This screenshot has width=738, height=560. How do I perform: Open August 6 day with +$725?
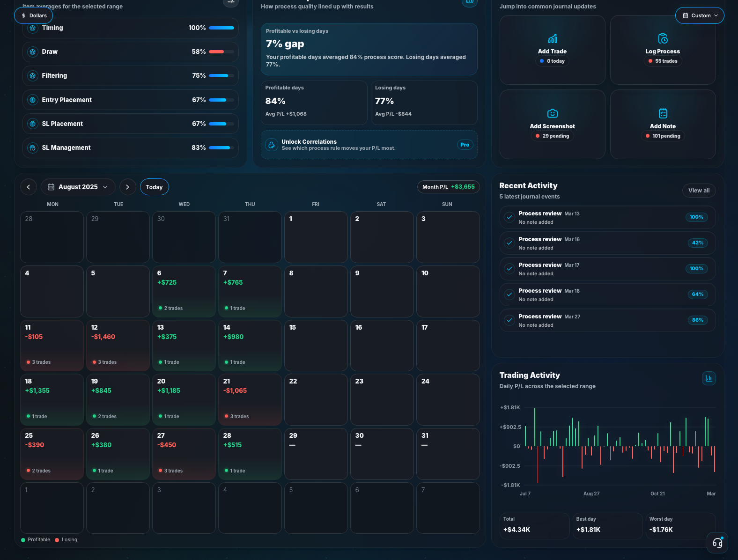coord(184,291)
